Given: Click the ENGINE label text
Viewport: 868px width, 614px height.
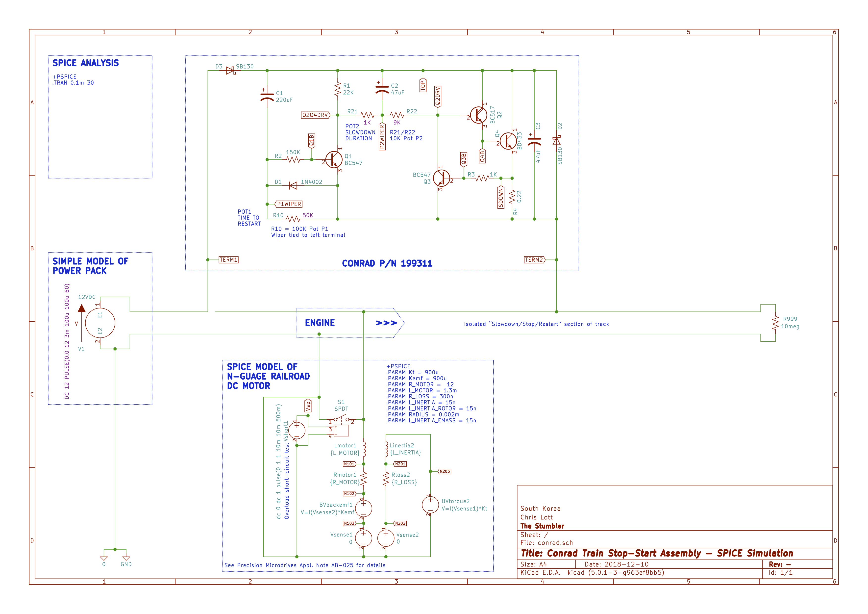Looking at the screenshot, I should 320,323.
